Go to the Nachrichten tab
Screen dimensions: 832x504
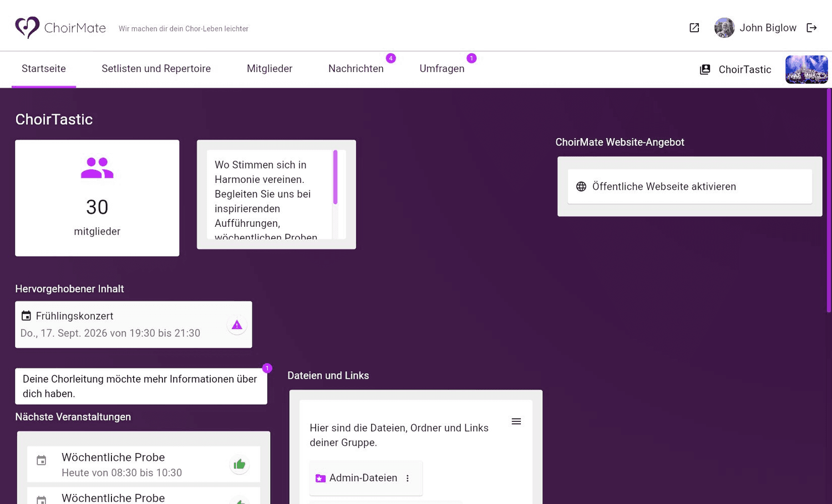(x=356, y=69)
